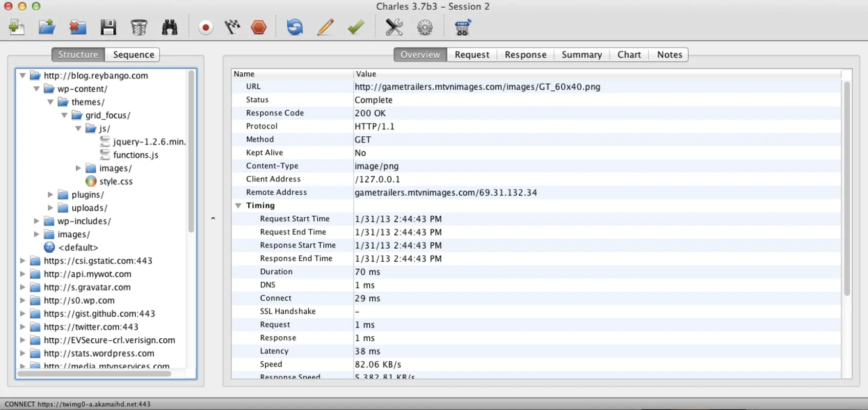Toggle recording with the red record button
The height and width of the screenshot is (410, 868).
(x=206, y=27)
